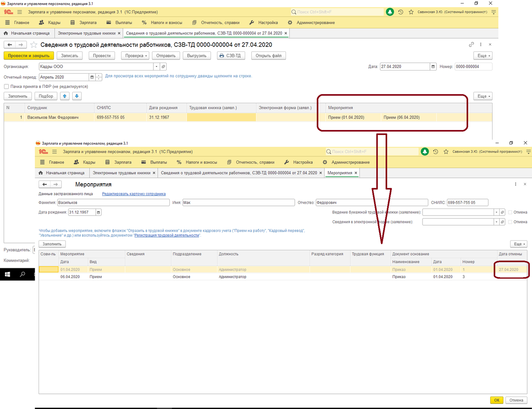The width and height of the screenshot is (532, 409).
Task: Open Администрирование menu in upper window
Action: coord(311,22)
